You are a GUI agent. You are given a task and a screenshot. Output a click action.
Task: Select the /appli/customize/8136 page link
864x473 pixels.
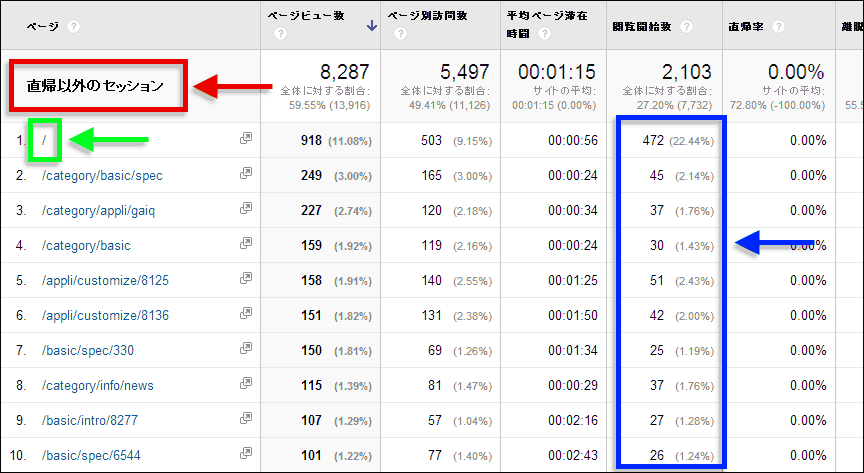[x=105, y=315]
